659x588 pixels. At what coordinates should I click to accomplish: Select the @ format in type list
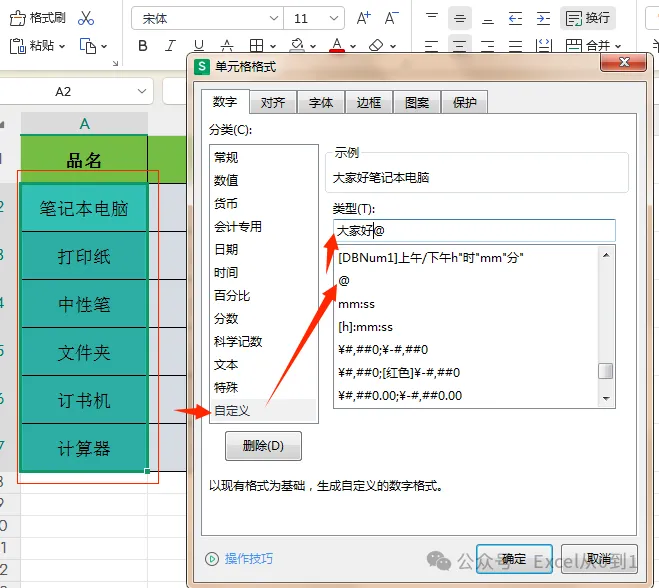[x=466, y=281]
